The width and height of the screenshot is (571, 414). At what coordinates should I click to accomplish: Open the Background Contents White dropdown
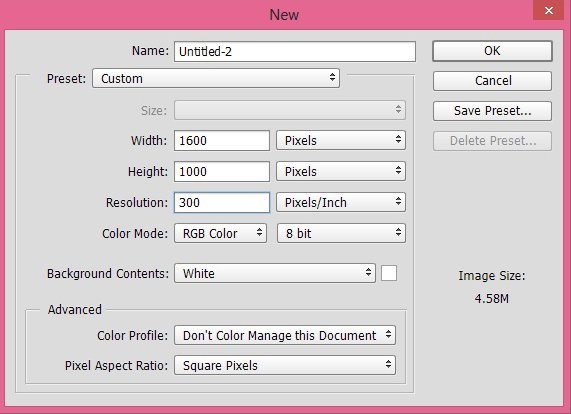pyautogui.click(x=275, y=273)
